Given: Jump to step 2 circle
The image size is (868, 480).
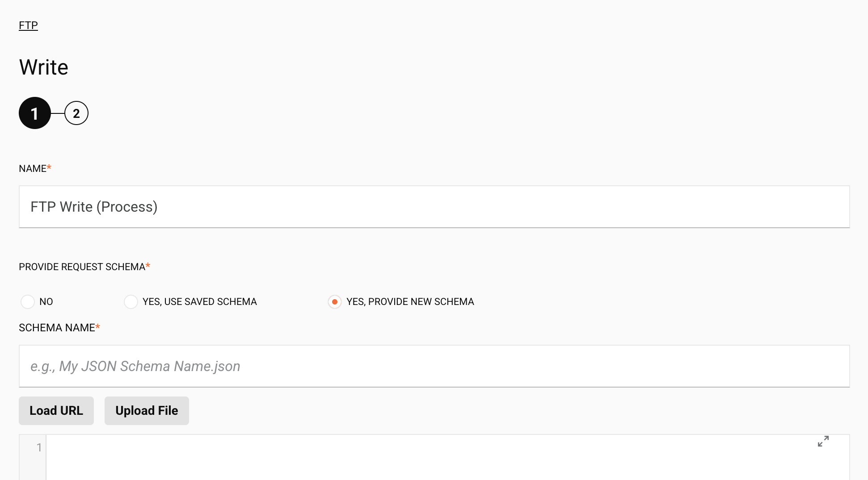Looking at the screenshot, I should 76,113.
